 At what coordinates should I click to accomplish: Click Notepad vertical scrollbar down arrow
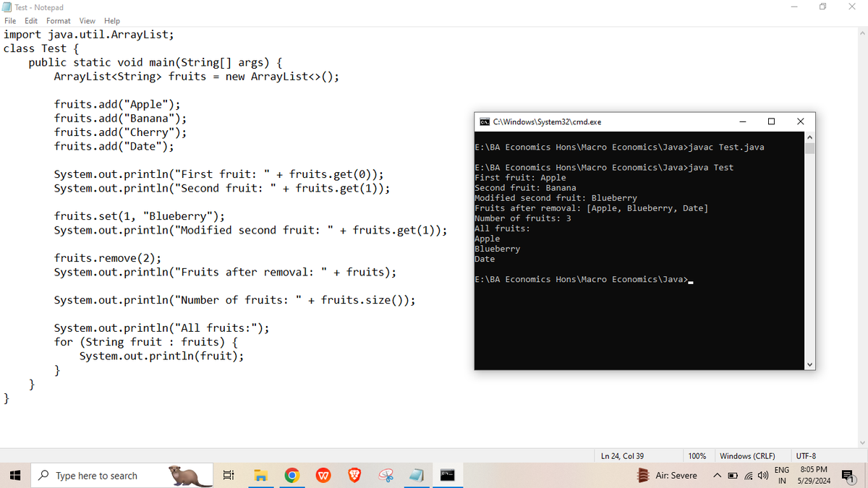point(861,442)
